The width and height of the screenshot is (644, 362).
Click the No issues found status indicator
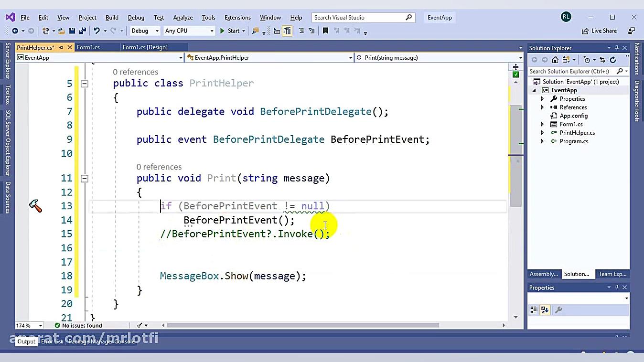pyautogui.click(x=78, y=325)
